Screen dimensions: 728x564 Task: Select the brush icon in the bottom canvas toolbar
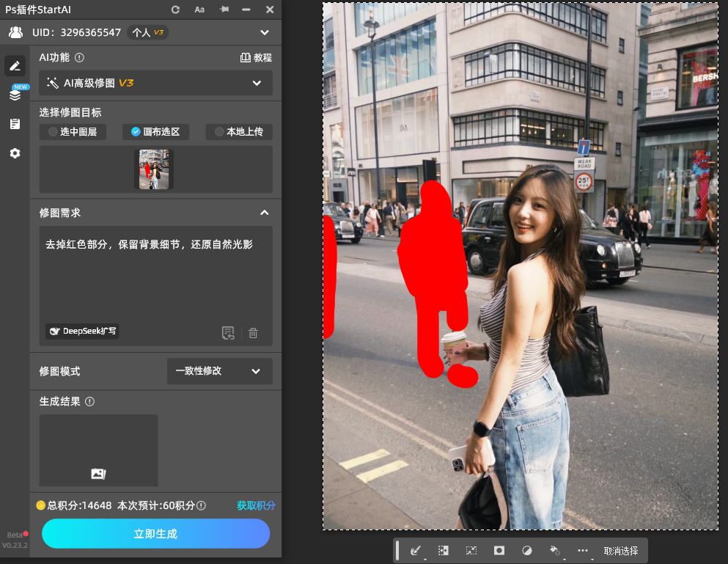(416, 550)
